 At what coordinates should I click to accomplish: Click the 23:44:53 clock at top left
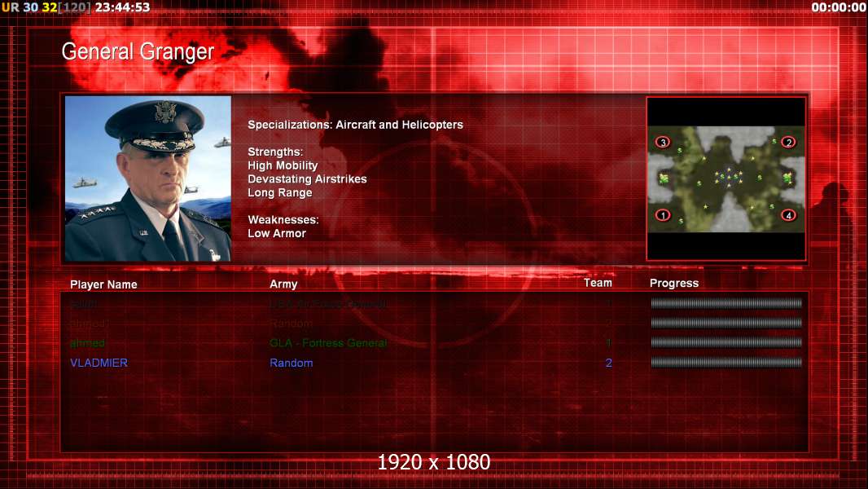(x=122, y=7)
